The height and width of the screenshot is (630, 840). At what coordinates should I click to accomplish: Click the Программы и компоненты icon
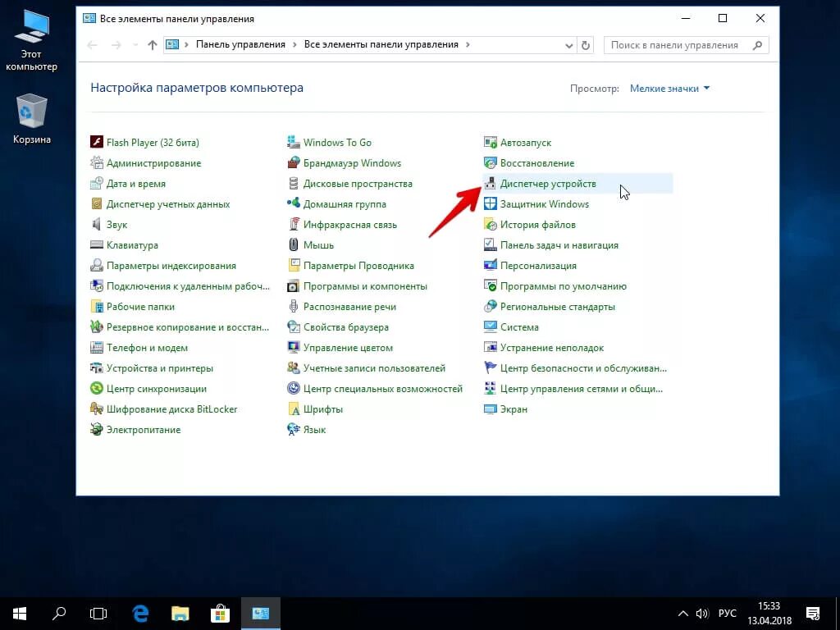click(294, 286)
